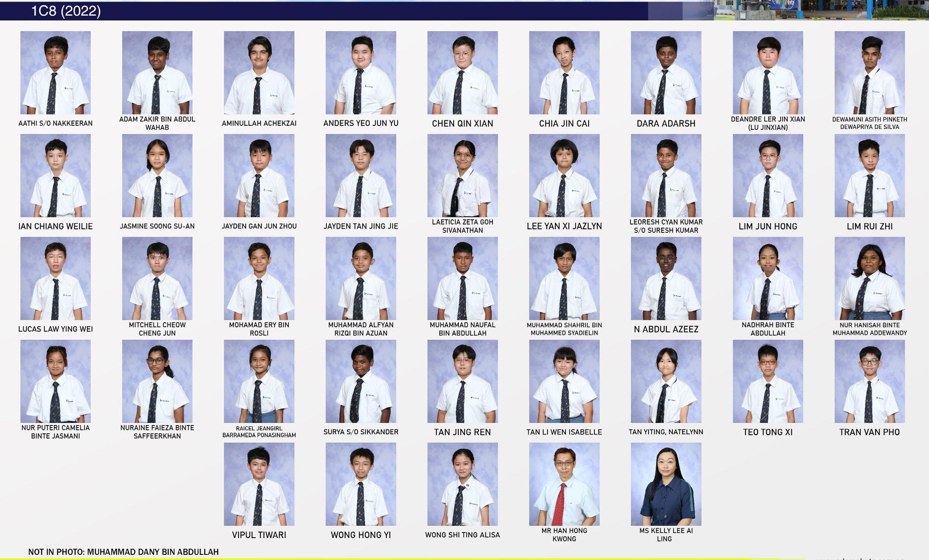Select Anders Yeo Jun Yu's portrait
Screen dimensions: 929x560
click(361, 73)
